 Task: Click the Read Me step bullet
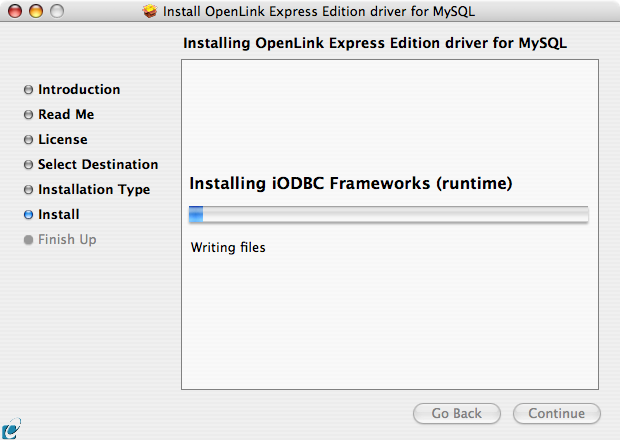point(28,115)
